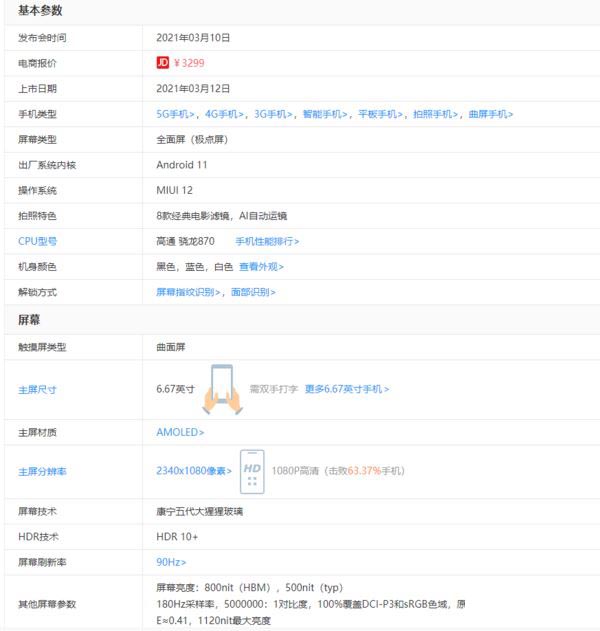Image resolution: width=600 pixels, height=631 pixels.
Task: Click the 主屏分辨率 label link
Action: (42, 472)
